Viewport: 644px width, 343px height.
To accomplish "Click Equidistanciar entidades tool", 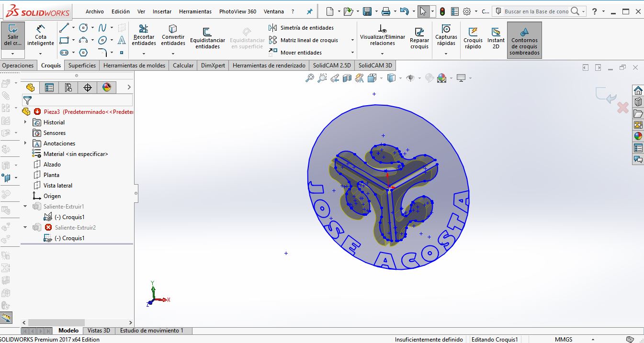I will click(x=207, y=38).
